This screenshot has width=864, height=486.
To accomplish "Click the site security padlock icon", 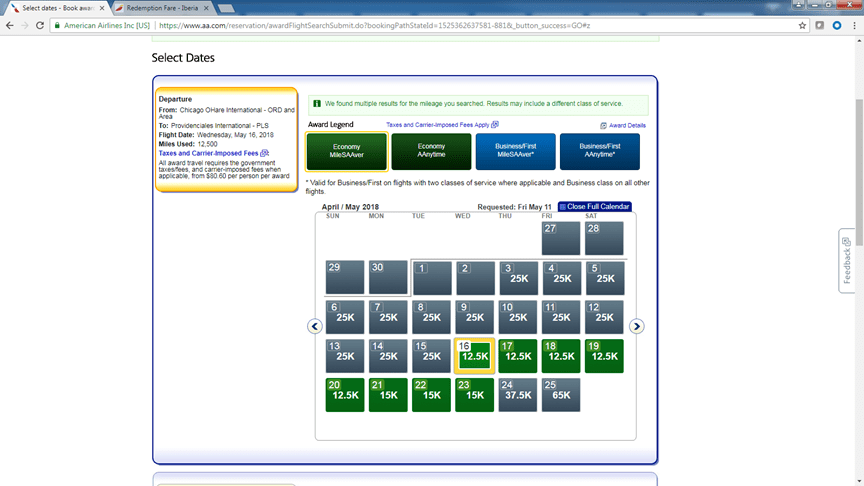I will point(57,25).
